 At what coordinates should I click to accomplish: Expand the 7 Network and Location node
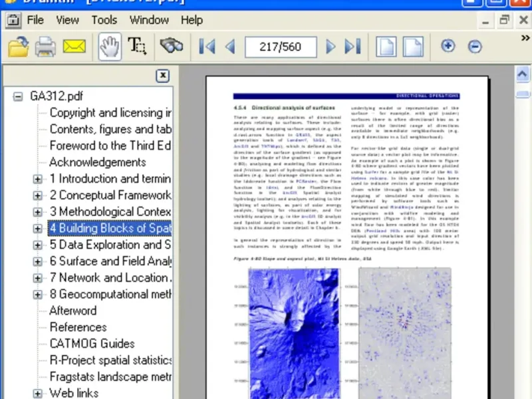point(38,278)
